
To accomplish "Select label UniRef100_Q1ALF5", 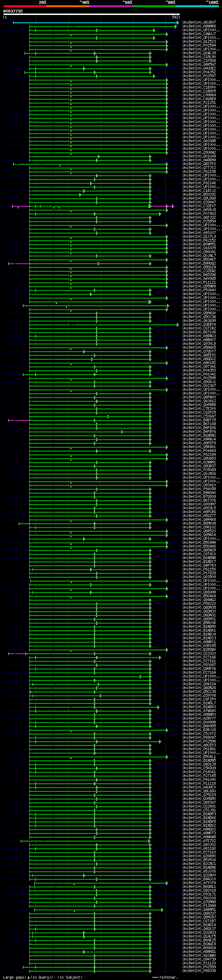I will 199,937.
